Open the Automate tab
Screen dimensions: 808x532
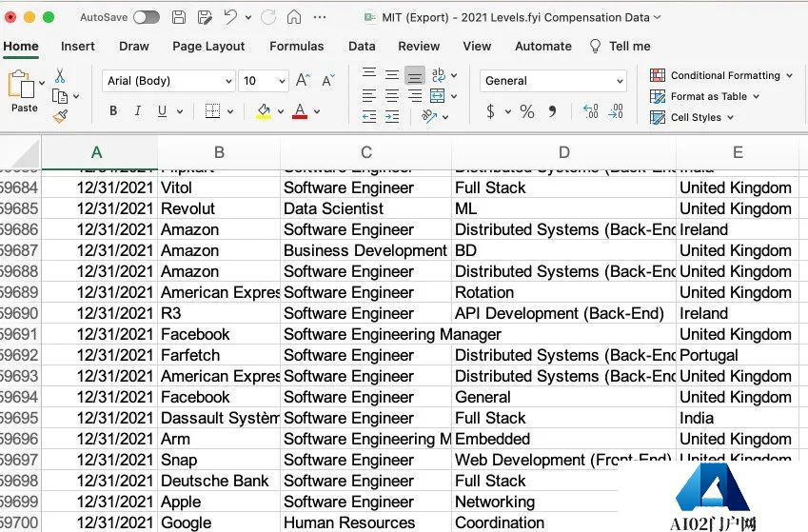(543, 46)
